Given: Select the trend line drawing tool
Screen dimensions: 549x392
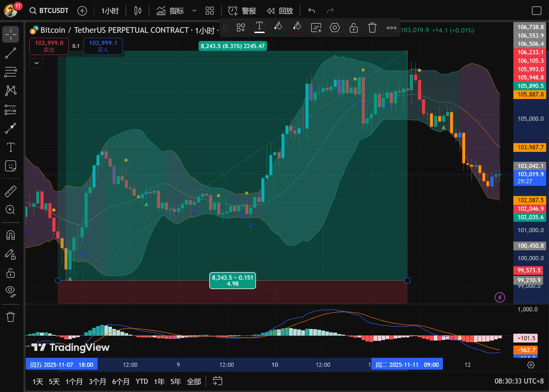Looking at the screenshot, I should (11, 53).
